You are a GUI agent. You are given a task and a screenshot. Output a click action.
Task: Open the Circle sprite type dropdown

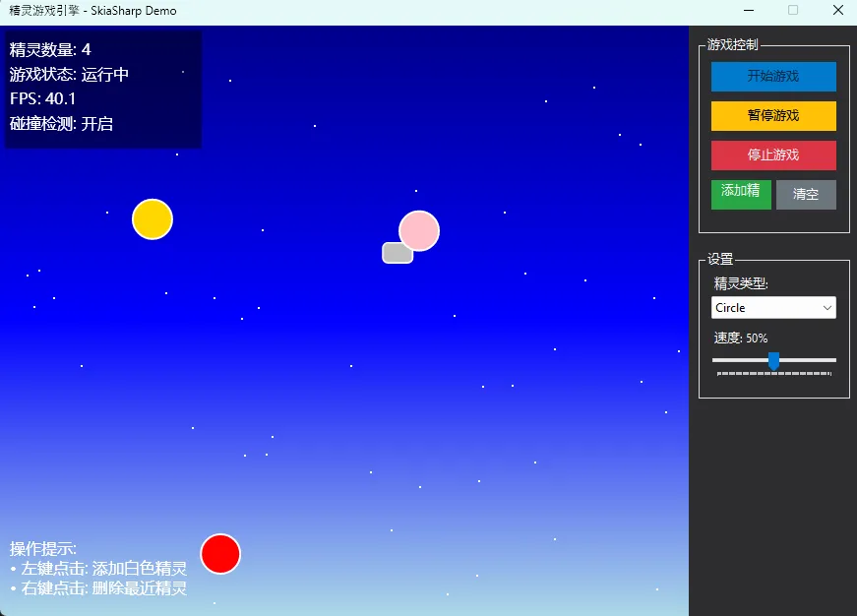773,307
